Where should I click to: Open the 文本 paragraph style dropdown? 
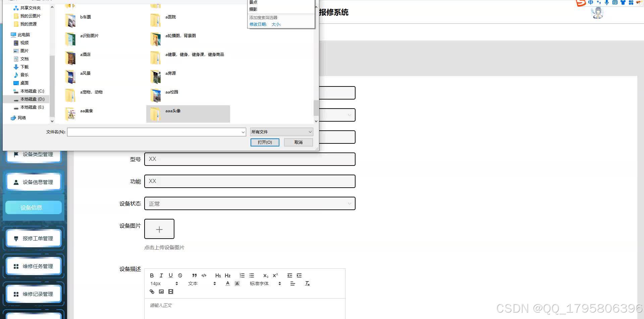click(x=202, y=283)
